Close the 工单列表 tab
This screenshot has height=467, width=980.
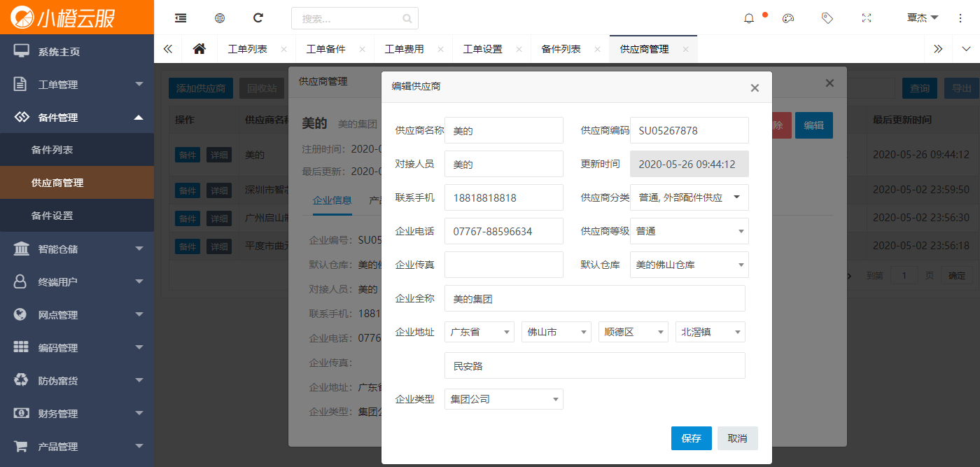coord(283,49)
